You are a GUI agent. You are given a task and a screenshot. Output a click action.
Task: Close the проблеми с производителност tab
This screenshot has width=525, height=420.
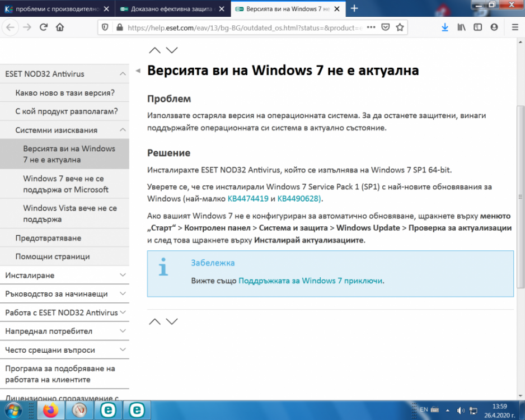pyautogui.click(x=106, y=9)
